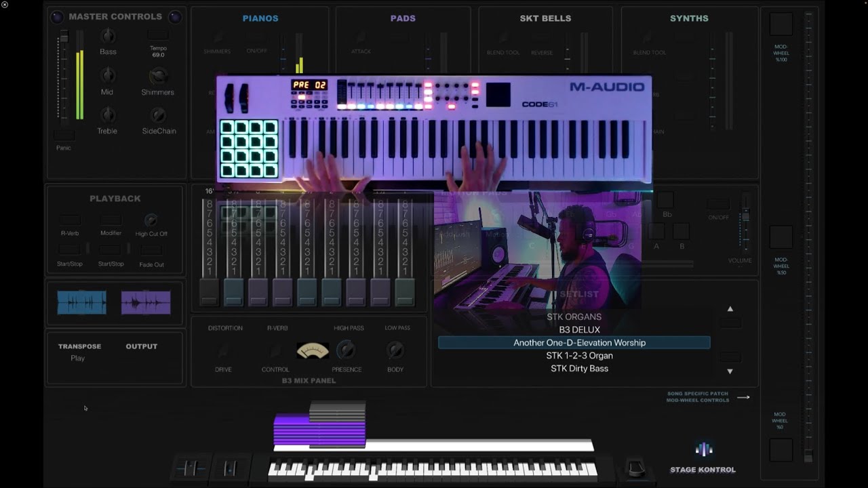Click the SYNTHS section header
Screen dimensions: 868x488
point(689,18)
